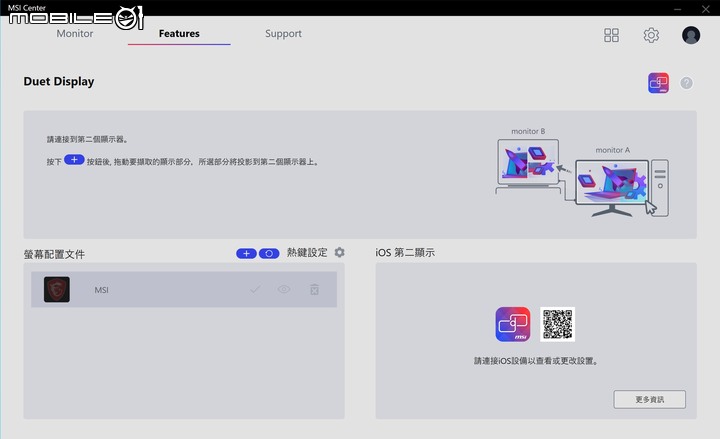This screenshot has width=720, height=439.
Task: Click the QR code image
Action: point(557,324)
